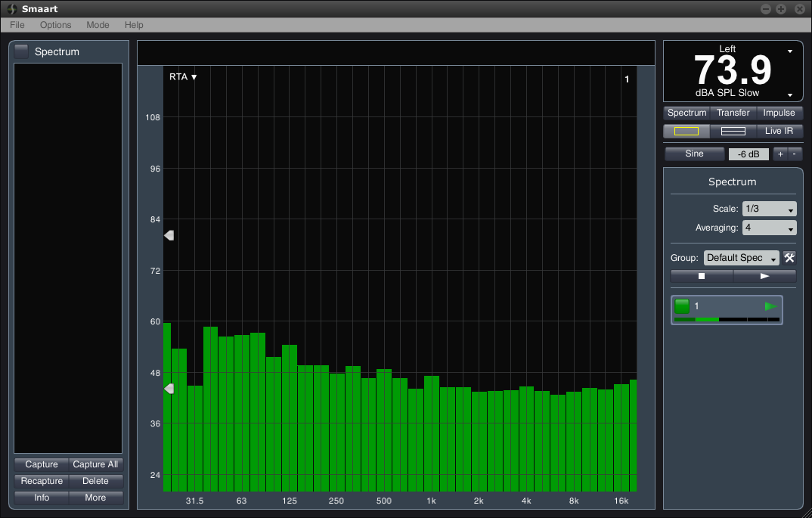
Task: Open the File menu
Action: pos(17,25)
